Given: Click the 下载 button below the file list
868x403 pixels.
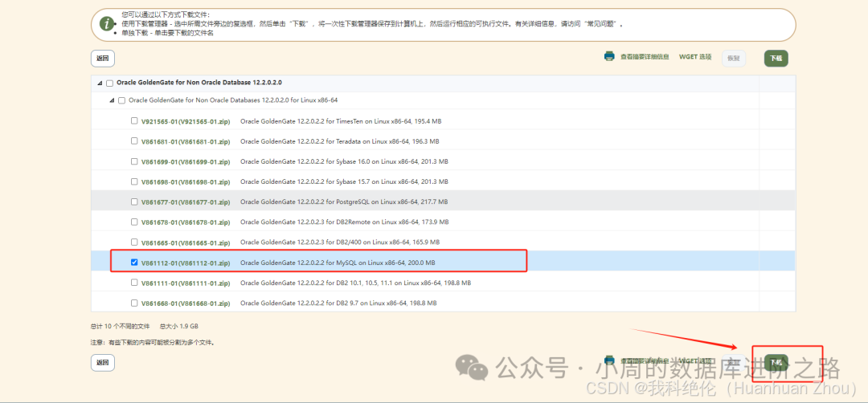Looking at the screenshot, I should click(776, 362).
